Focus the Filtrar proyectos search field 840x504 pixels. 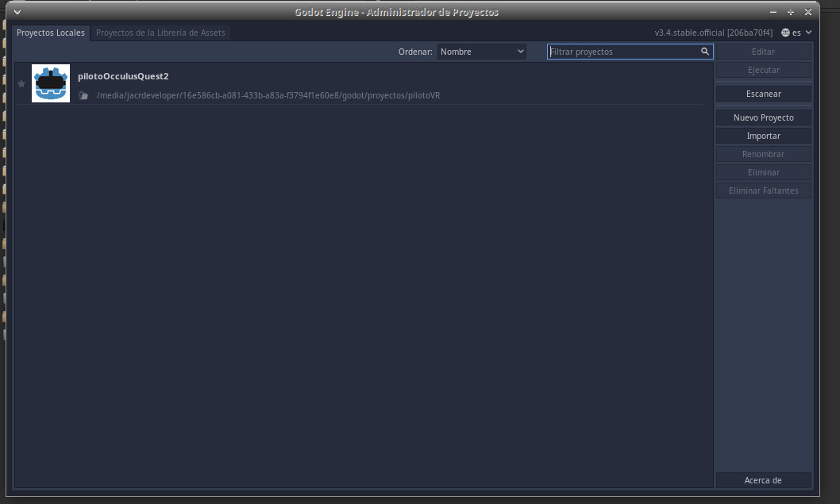click(x=630, y=52)
